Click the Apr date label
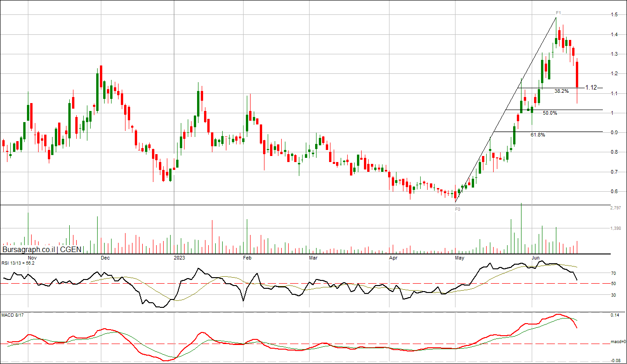Viewport: 627px width, 364px height. coord(393,257)
